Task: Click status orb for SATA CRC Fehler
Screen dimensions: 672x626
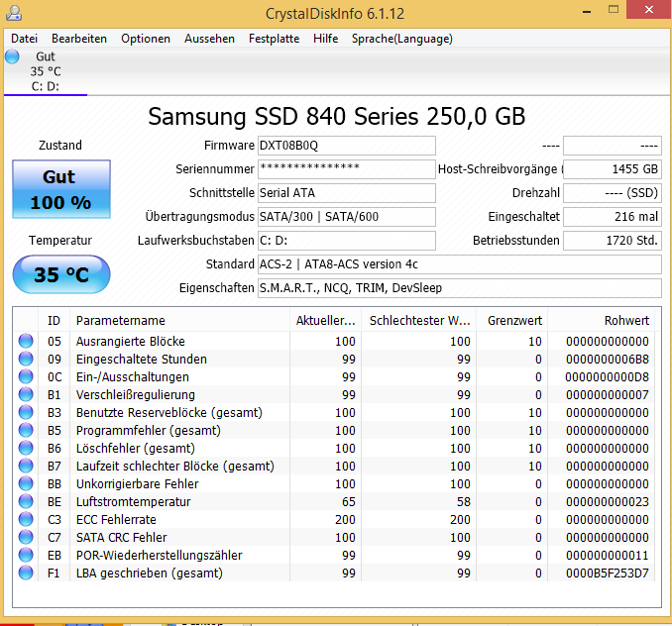Action: pos(26,538)
